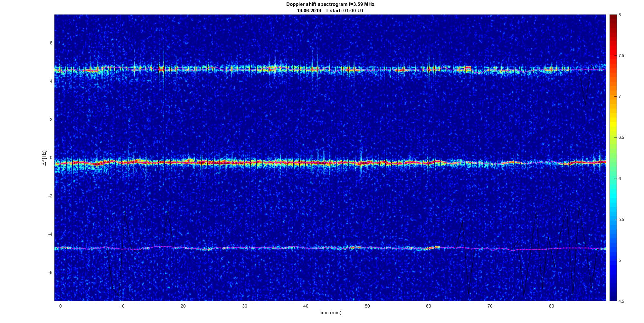Image resolution: width=644 pixels, height=323 pixels.
Task: Click the plot title "Doppler shift spectrogram f=3.59 MHz"
Action: click(x=330, y=4)
